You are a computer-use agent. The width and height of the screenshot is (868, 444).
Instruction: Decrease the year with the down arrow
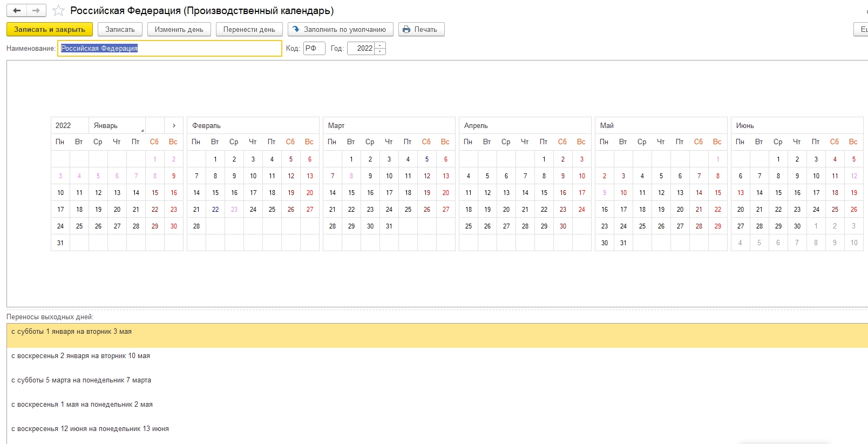pyautogui.click(x=381, y=51)
